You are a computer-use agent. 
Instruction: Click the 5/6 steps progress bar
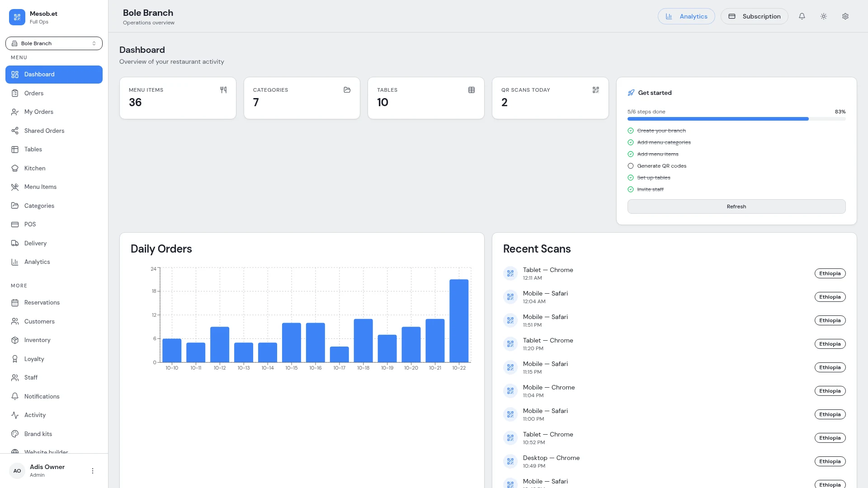pyautogui.click(x=736, y=119)
